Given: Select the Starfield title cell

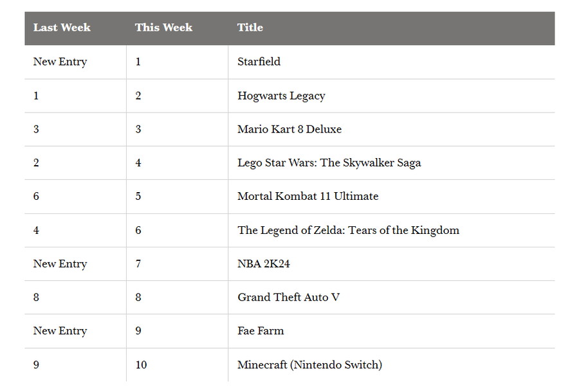Looking at the screenshot, I should (259, 62).
